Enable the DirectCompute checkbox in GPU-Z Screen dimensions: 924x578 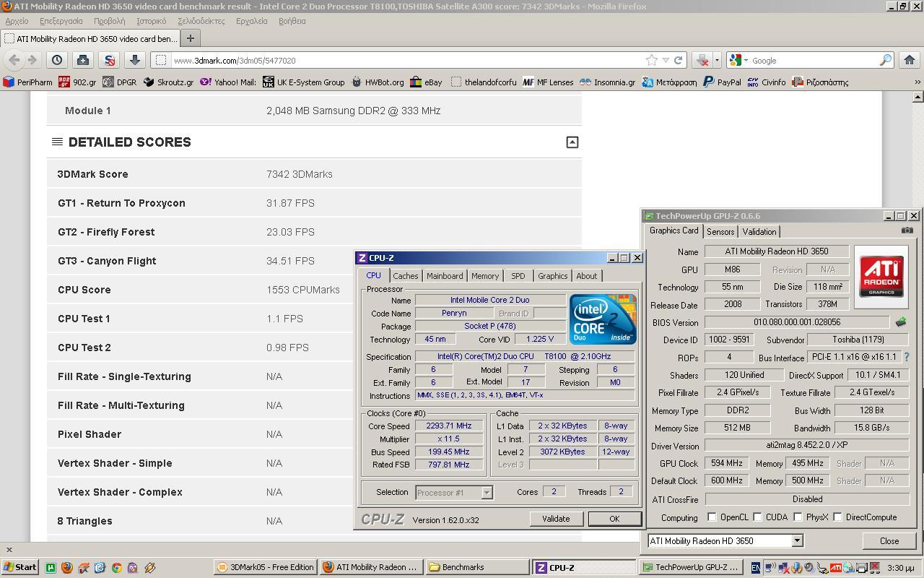(837, 517)
